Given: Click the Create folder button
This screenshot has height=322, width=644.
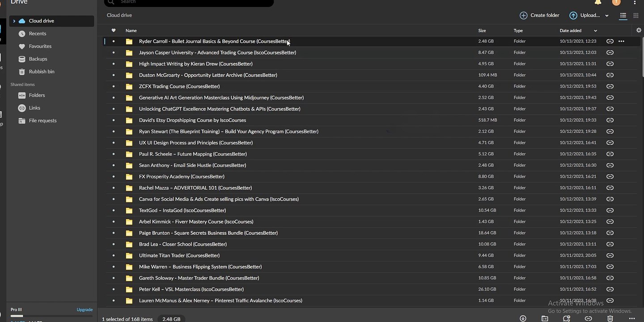Looking at the screenshot, I should pos(539,16).
